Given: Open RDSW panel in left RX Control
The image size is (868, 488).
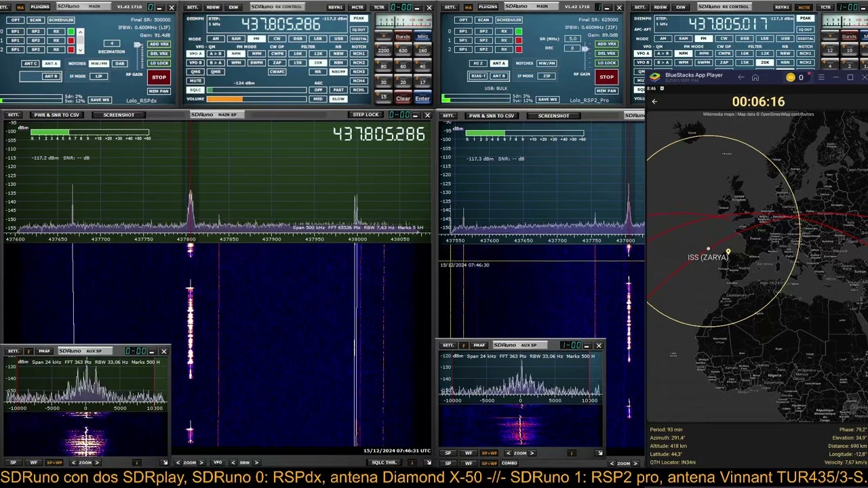Looking at the screenshot, I should pyautogui.click(x=213, y=7).
